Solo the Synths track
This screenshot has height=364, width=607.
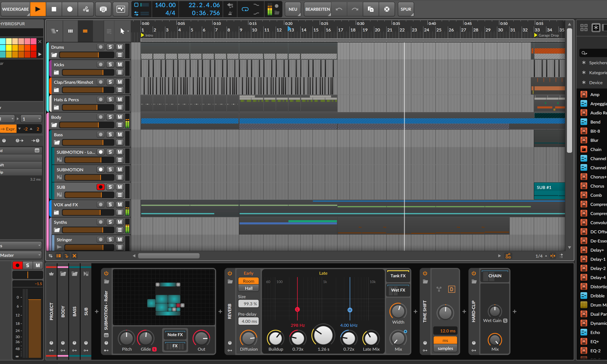(x=110, y=222)
